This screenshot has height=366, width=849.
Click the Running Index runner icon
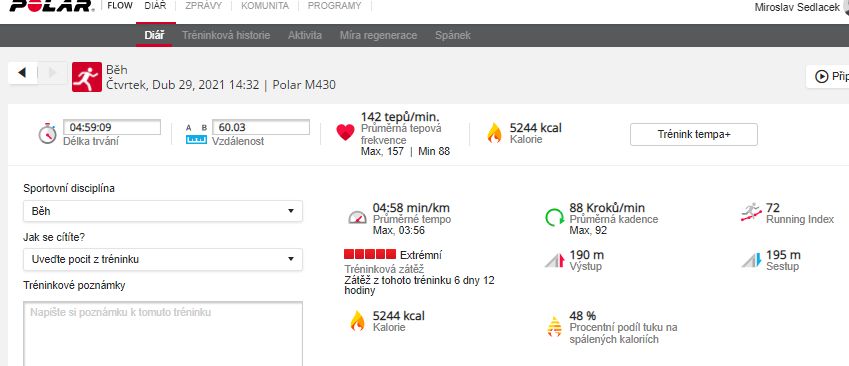click(x=751, y=213)
